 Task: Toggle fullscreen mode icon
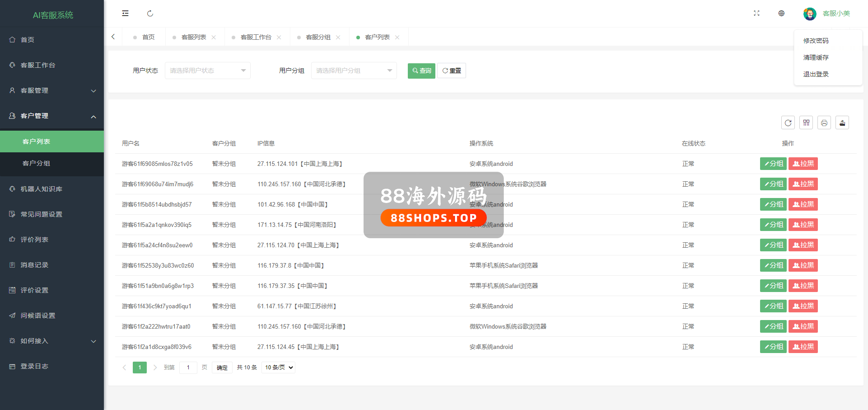pyautogui.click(x=756, y=14)
